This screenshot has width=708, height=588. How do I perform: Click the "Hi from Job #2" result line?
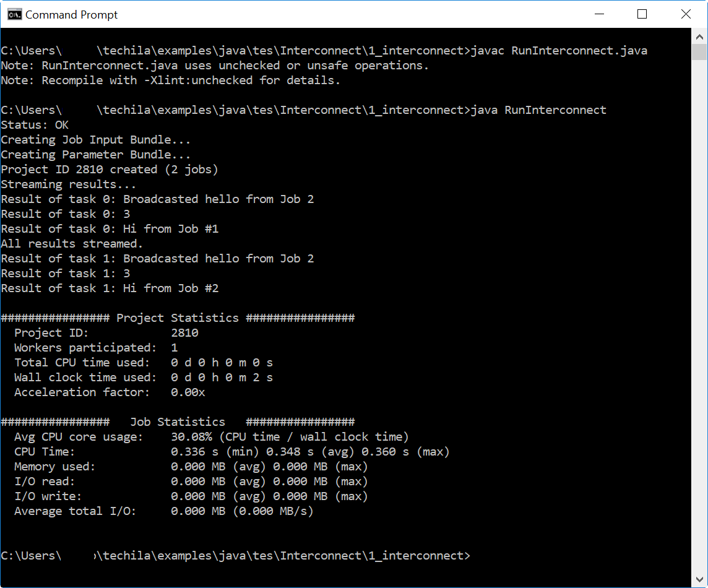(110, 288)
